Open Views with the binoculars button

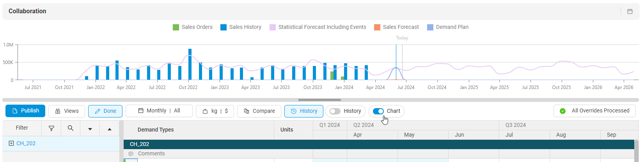point(67,111)
